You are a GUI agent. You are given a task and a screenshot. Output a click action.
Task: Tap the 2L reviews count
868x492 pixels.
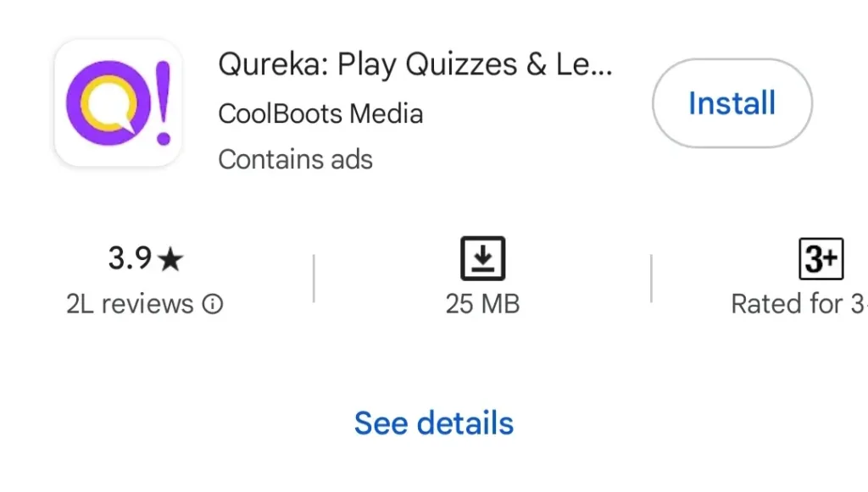(131, 304)
